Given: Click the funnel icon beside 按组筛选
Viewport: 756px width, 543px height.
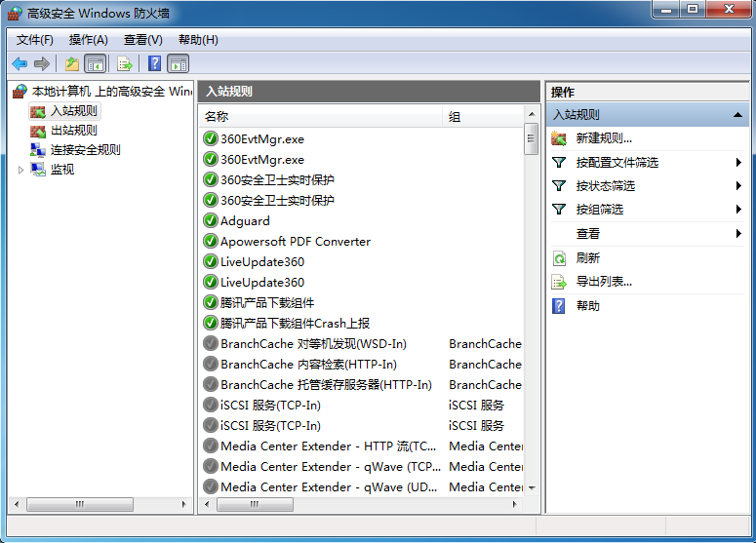Looking at the screenshot, I should tap(559, 209).
